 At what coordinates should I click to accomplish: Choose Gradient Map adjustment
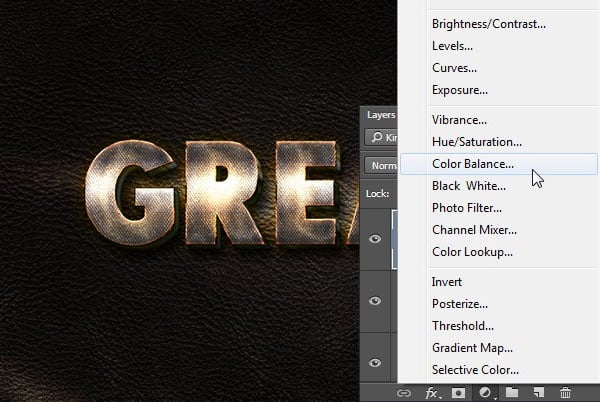[x=472, y=348]
